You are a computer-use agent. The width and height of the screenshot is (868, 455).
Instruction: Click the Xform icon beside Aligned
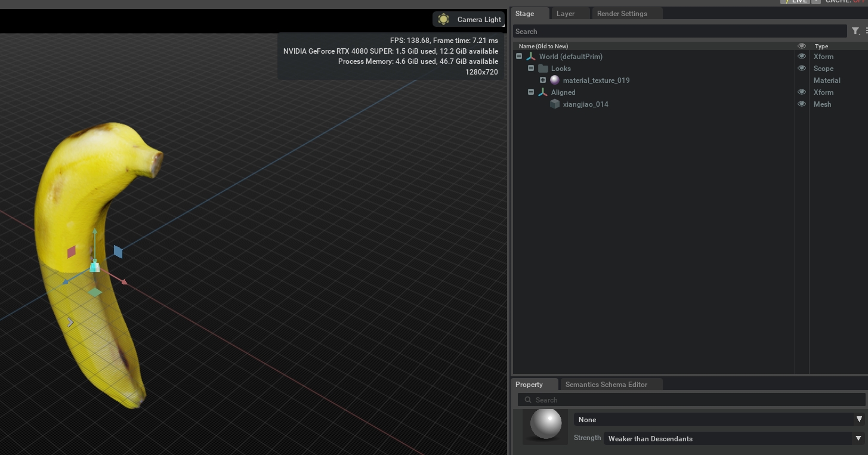coord(543,92)
